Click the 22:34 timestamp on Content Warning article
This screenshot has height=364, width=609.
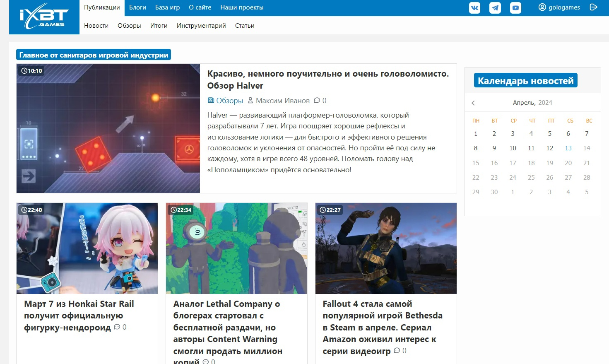coord(181,210)
